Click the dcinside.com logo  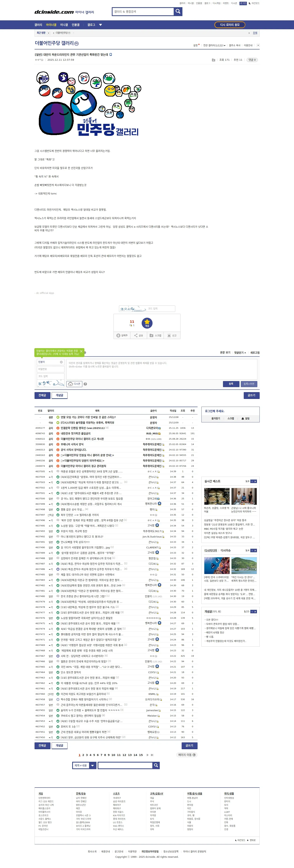tap(54, 12)
